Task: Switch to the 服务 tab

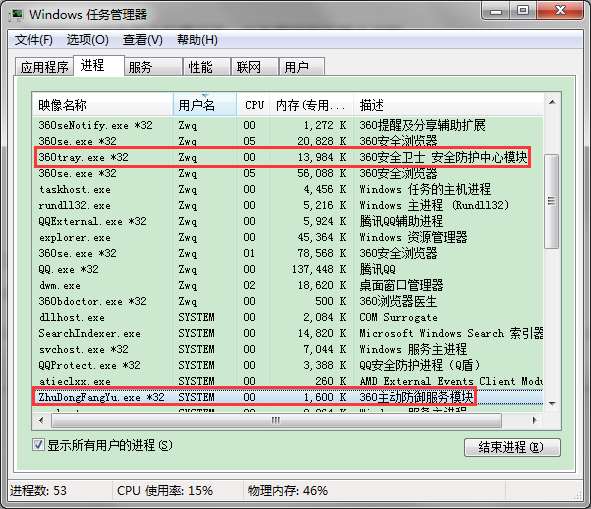Action: [153, 67]
